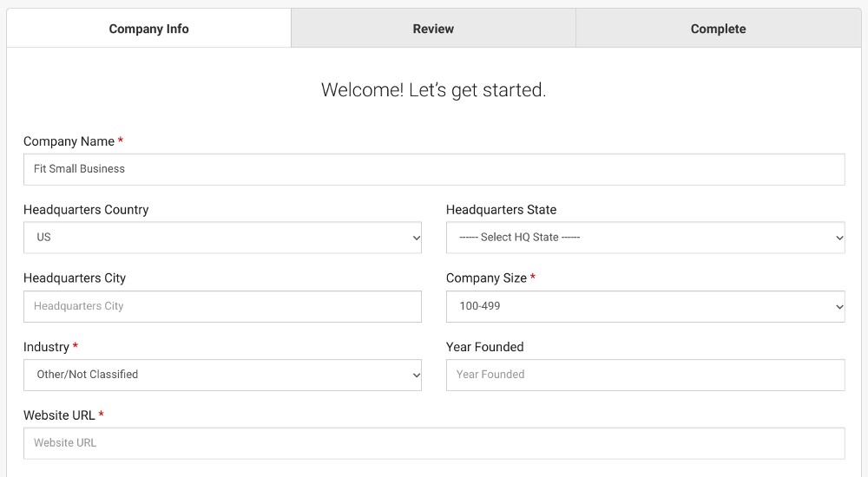Select the Company Info tab
The image size is (868, 477).
click(x=148, y=29)
